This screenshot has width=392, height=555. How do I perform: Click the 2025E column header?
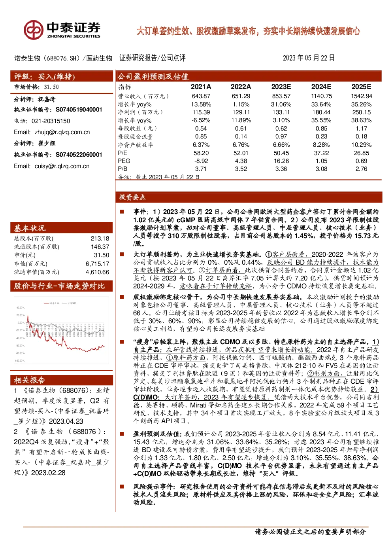click(362, 87)
